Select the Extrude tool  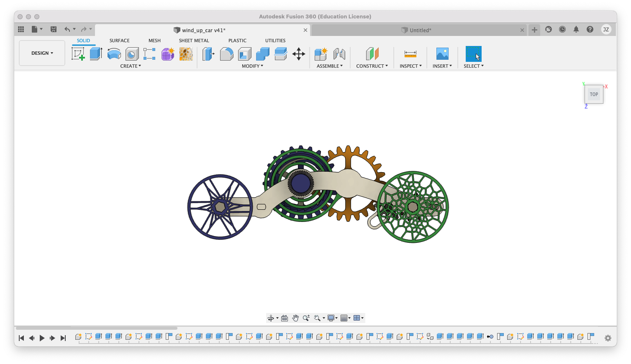[96, 54]
